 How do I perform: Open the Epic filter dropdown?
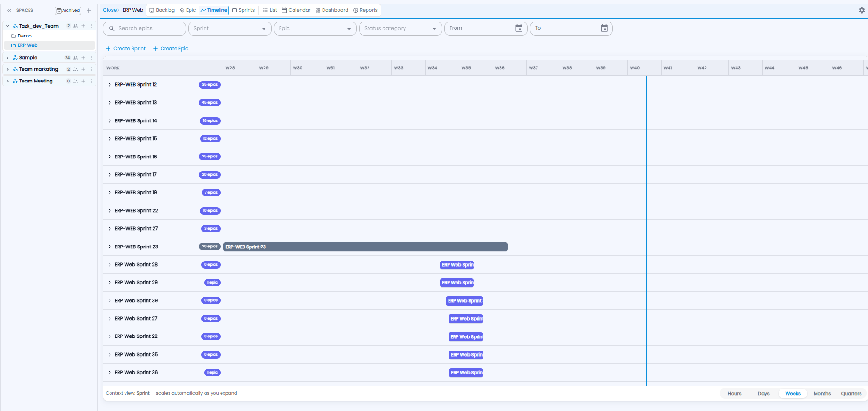click(315, 28)
